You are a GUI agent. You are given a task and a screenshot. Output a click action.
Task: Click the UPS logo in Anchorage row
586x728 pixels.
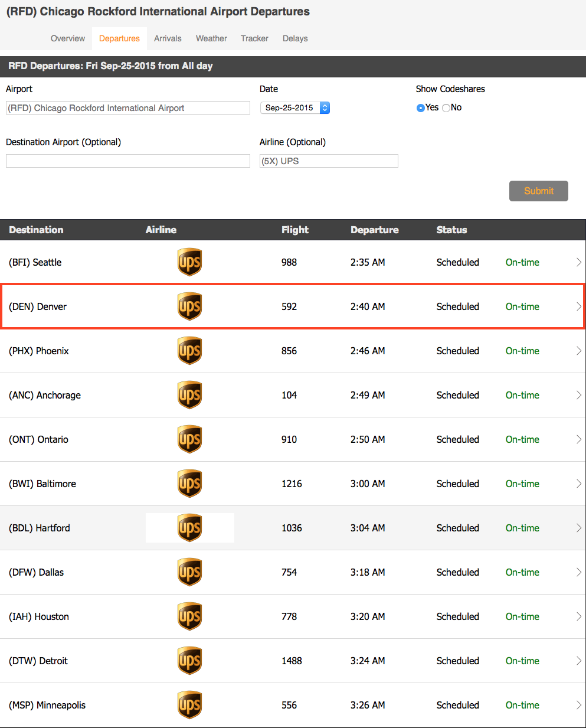[x=189, y=395]
